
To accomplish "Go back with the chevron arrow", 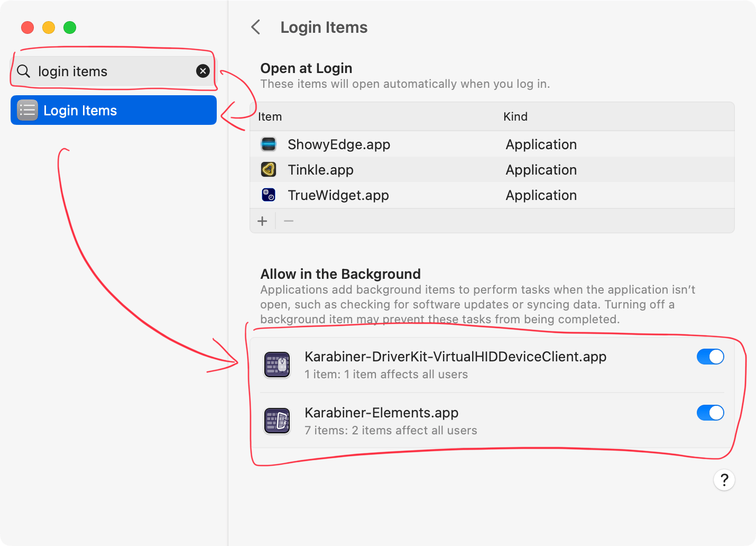I will point(256,27).
